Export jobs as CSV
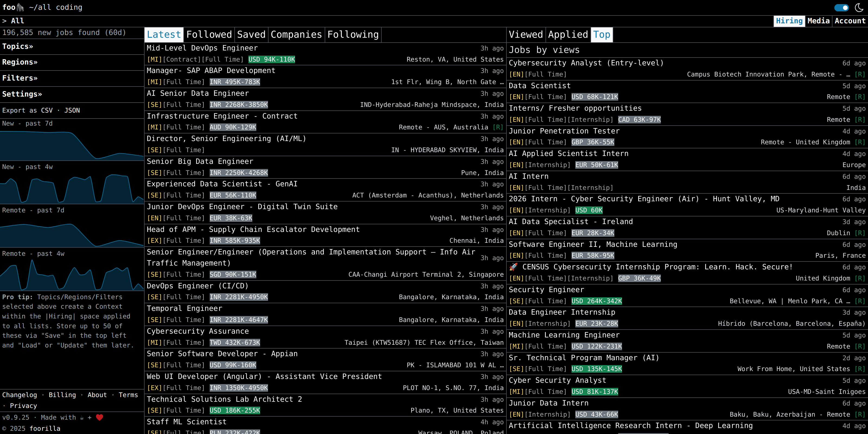The image size is (868, 434). tap(46, 110)
